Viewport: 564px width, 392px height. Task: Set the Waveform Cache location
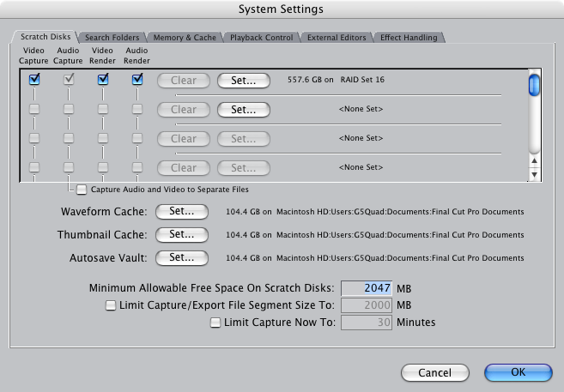pyautogui.click(x=181, y=211)
